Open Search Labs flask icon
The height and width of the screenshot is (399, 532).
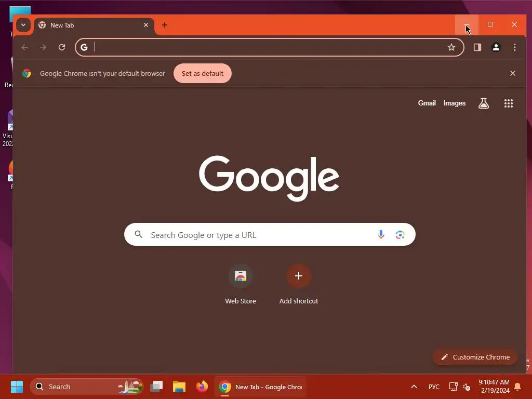484,103
